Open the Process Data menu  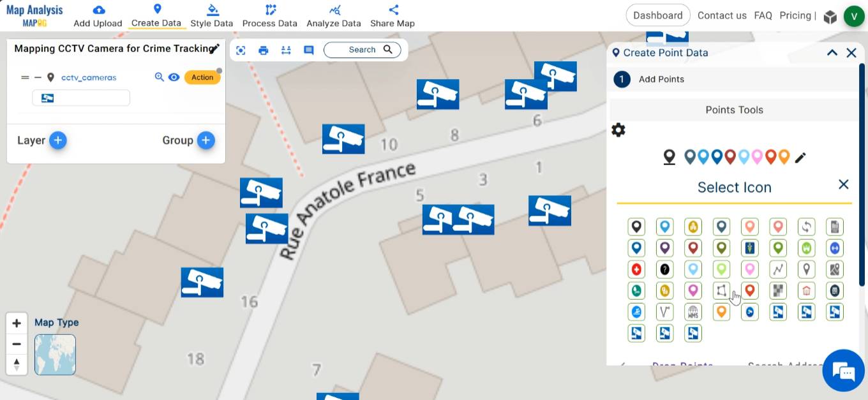click(270, 16)
